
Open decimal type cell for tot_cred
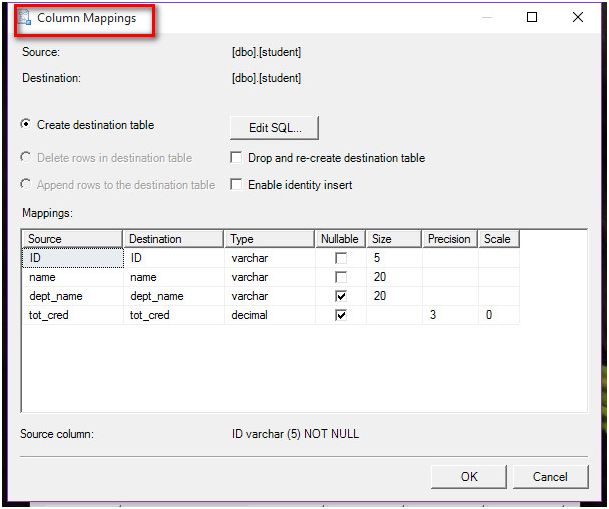pos(270,315)
